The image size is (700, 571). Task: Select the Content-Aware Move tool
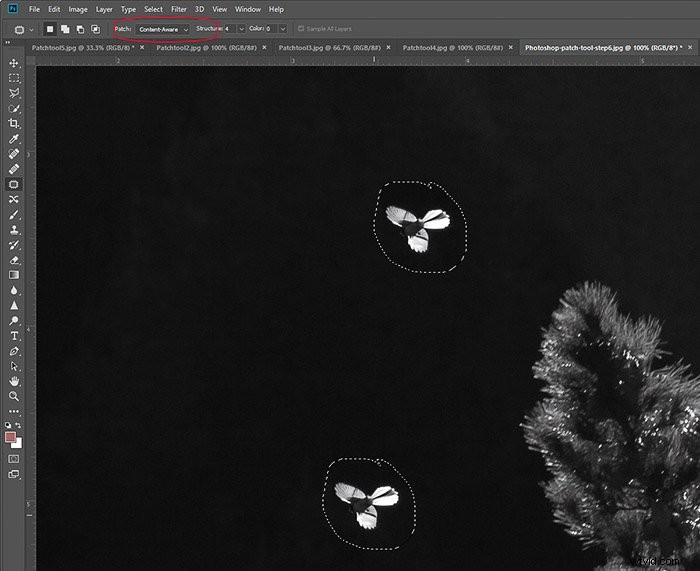[14, 200]
